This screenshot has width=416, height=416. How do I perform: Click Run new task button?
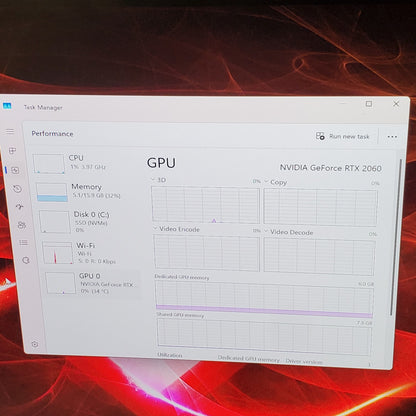pos(343,136)
